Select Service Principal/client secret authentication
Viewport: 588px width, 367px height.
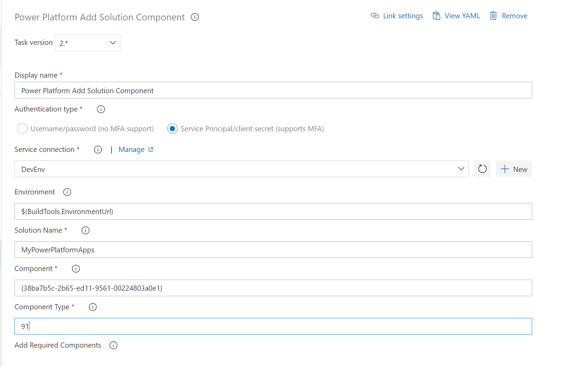coord(172,128)
